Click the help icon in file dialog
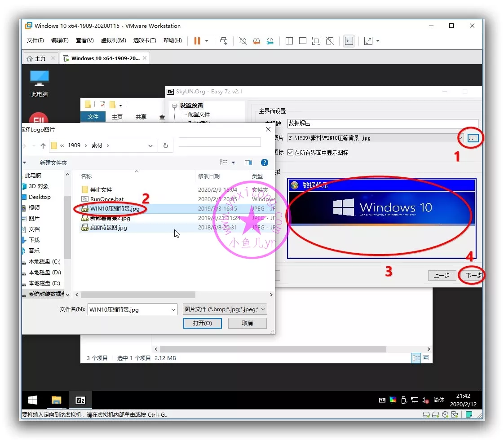This screenshot has height=440, width=504. point(265,163)
